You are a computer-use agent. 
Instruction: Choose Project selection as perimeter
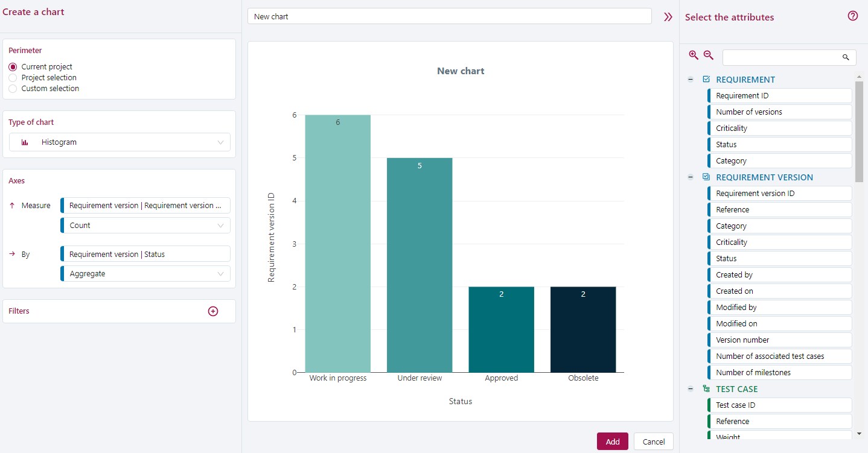(13, 77)
